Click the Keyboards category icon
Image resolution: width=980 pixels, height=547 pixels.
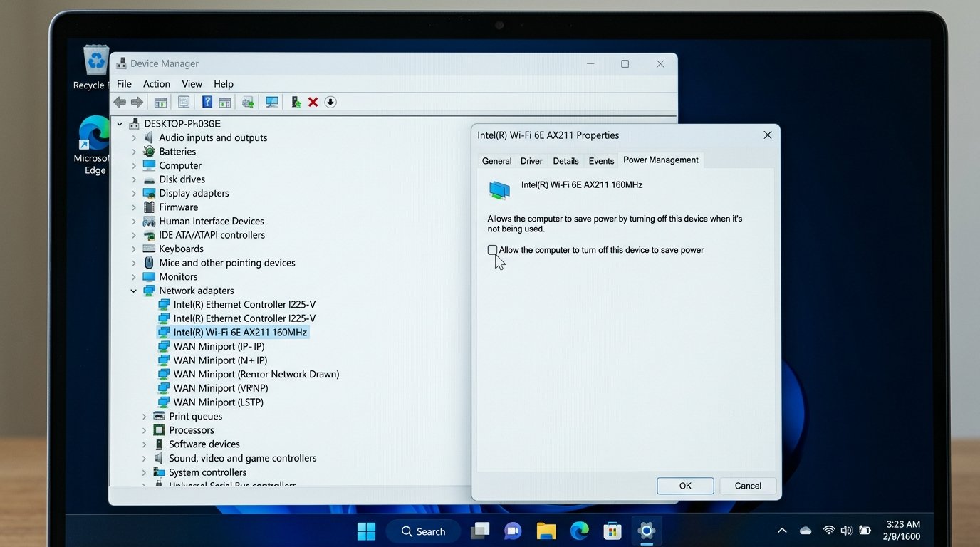(149, 249)
